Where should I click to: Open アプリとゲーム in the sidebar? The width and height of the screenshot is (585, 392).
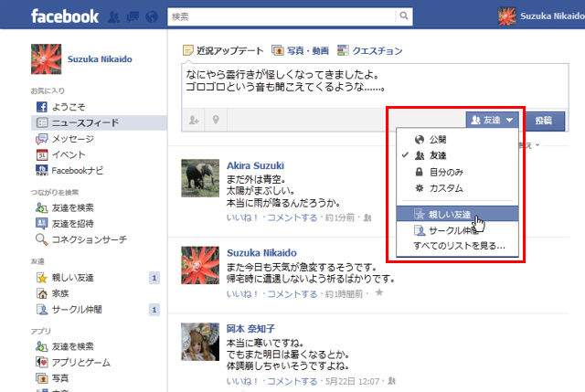[73, 363]
